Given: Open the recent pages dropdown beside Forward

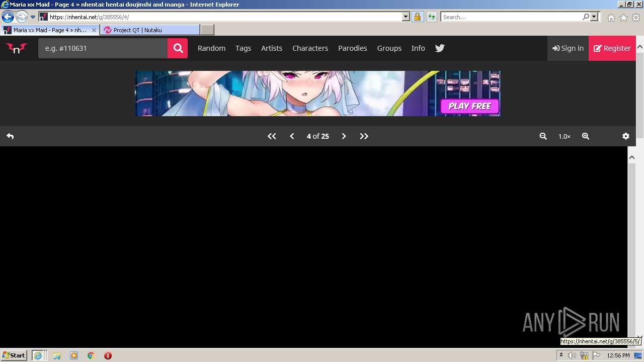Looking at the screenshot, I should pyautogui.click(x=33, y=17).
